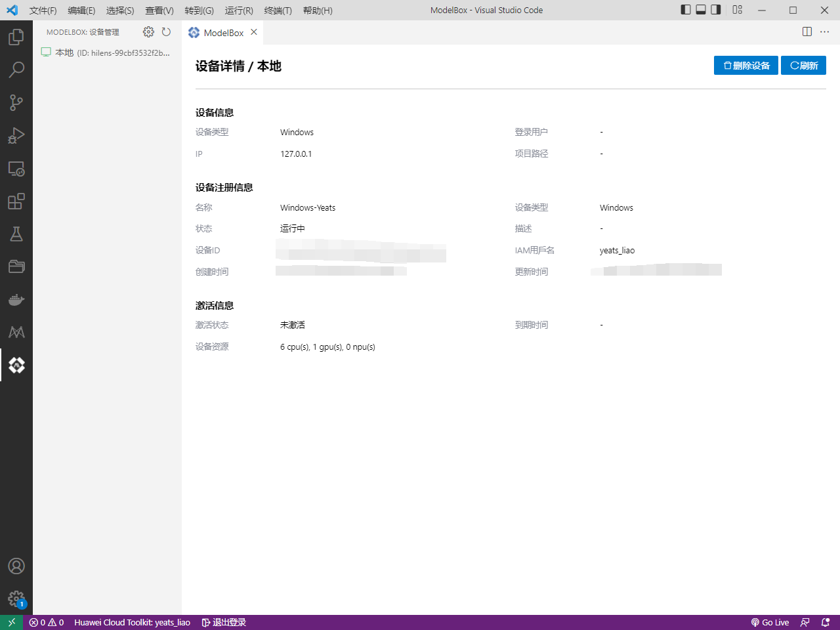Click the activation status 未激活

pos(293,325)
